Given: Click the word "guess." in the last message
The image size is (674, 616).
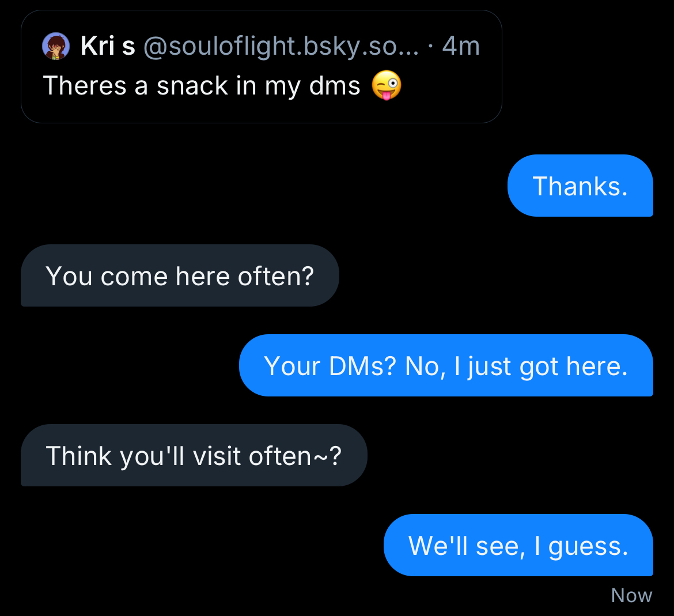Looking at the screenshot, I should coord(588,546).
